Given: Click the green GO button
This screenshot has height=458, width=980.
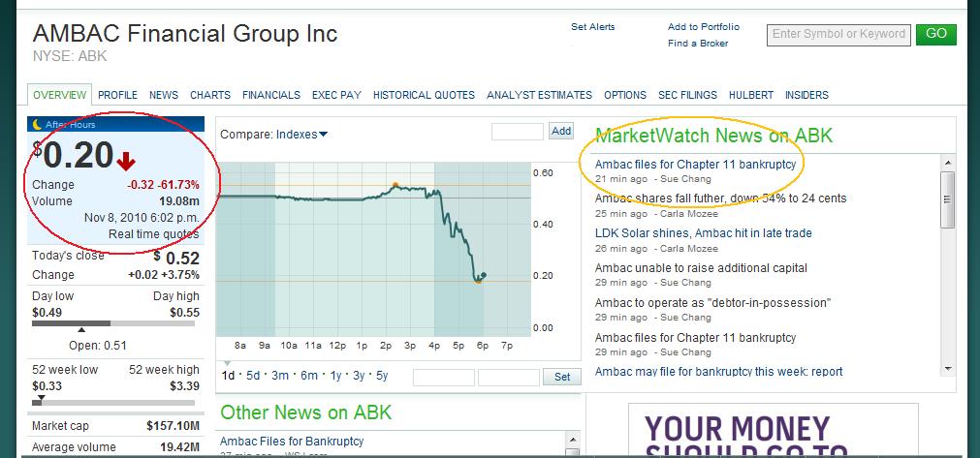Looking at the screenshot, I should pyautogui.click(x=935, y=34).
